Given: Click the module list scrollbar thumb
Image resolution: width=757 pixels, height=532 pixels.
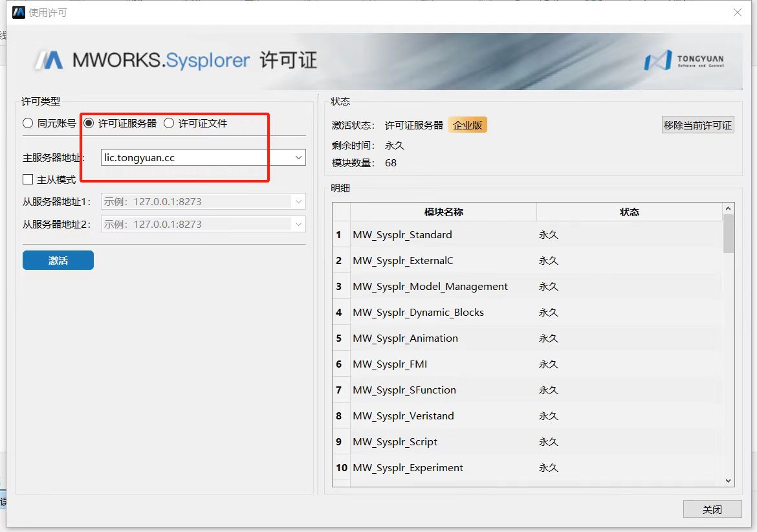Looking at the screenshot, I should point(728,234).
